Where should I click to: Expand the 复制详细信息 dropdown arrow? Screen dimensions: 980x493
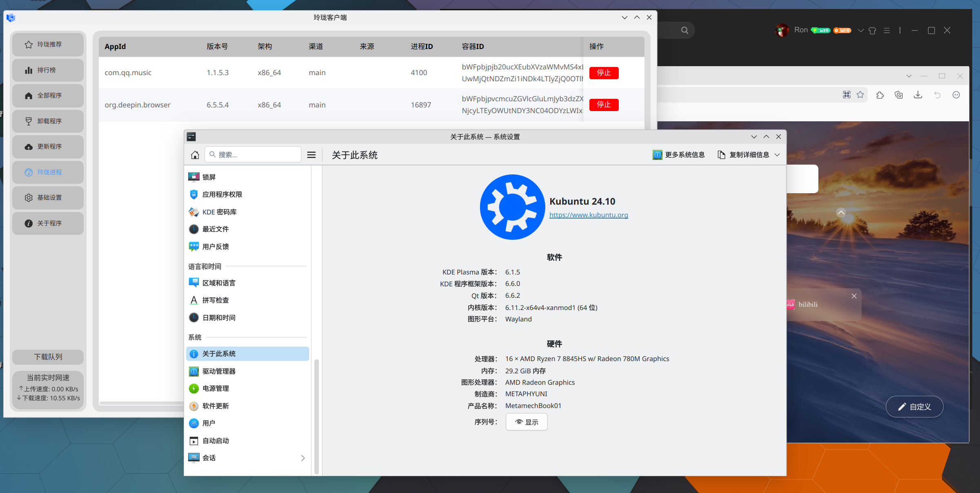click(777, 155)
